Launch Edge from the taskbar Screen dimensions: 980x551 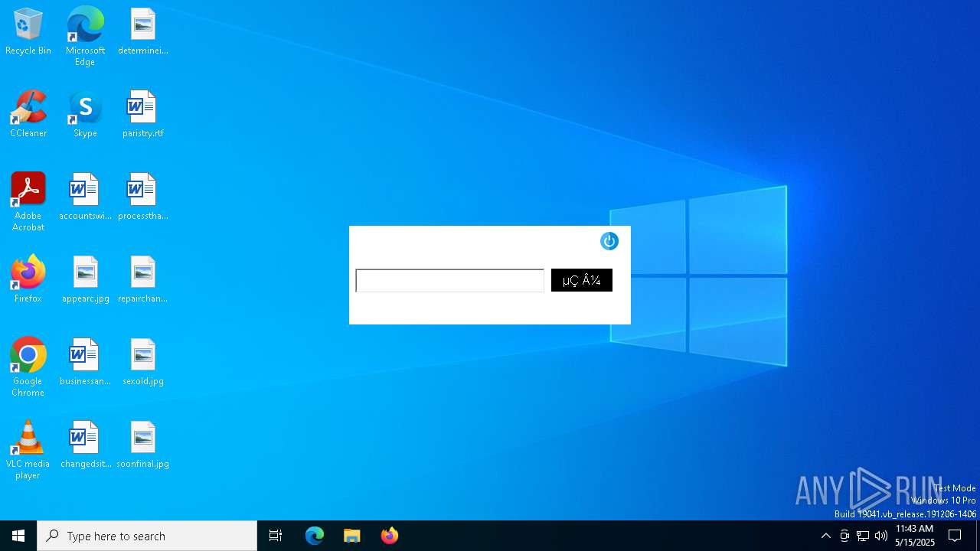[x=315, y=536]
